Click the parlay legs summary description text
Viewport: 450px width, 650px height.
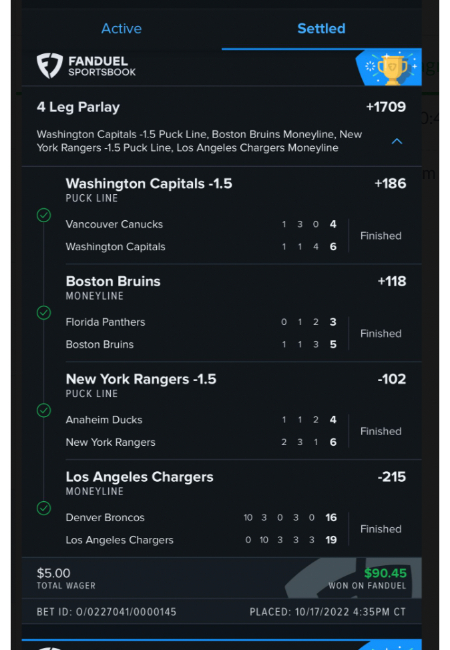pos(199,141)
